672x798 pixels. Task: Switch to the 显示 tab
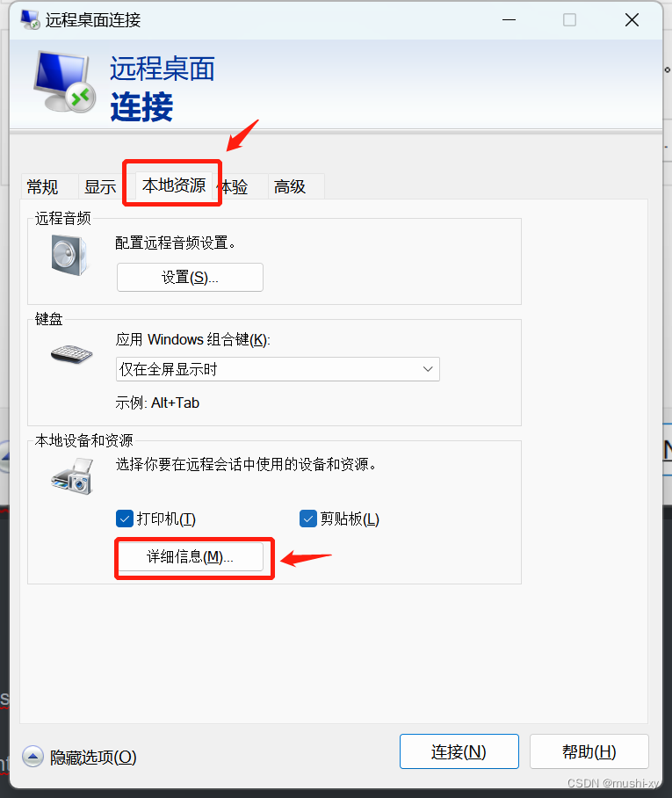(100, 187)
